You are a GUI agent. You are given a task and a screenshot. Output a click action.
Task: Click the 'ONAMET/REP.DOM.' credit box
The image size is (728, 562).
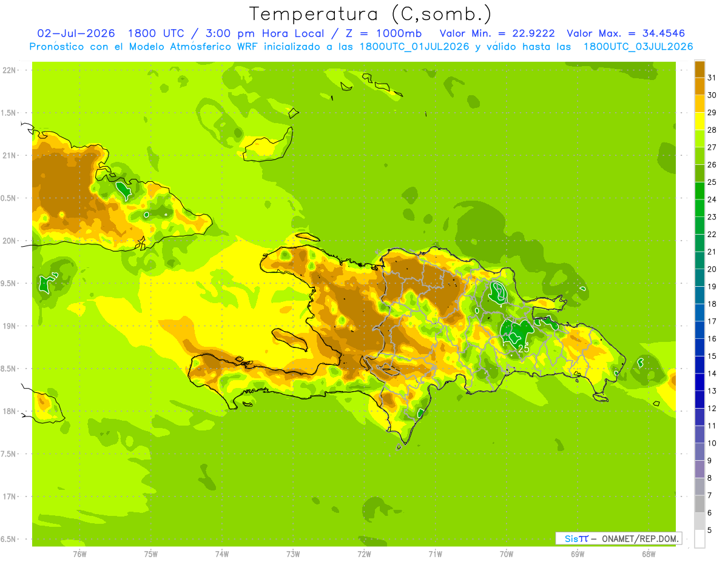point(618,538)
